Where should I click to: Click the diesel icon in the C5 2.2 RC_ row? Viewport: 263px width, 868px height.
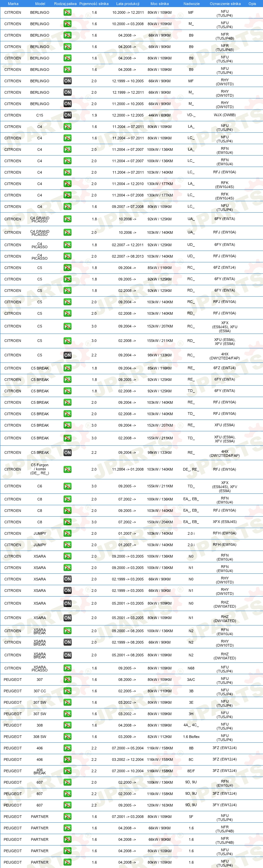coord(68,355)
